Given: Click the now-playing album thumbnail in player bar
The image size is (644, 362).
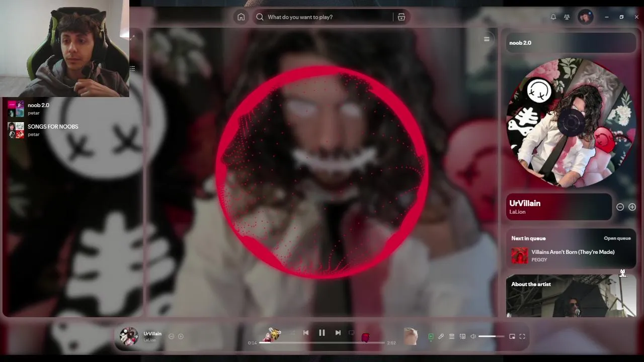Looking at the screenshot, I should click(129, 336).
